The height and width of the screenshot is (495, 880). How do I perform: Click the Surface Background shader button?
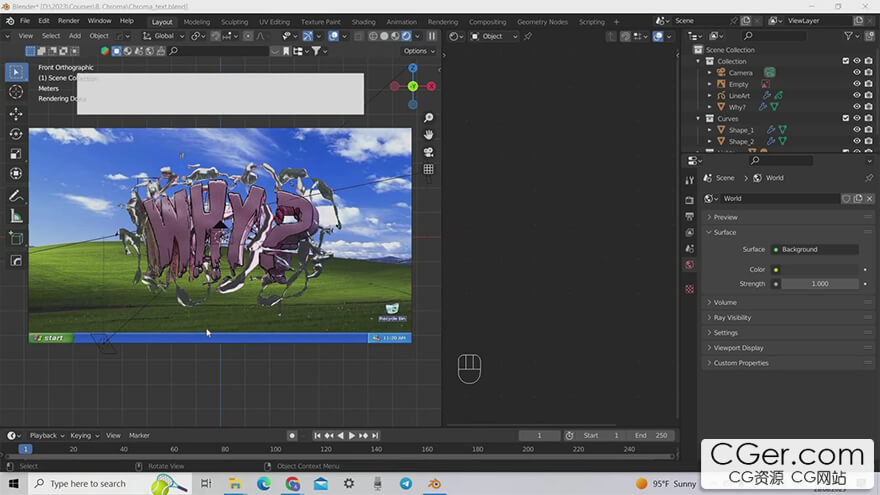(814, 250)
